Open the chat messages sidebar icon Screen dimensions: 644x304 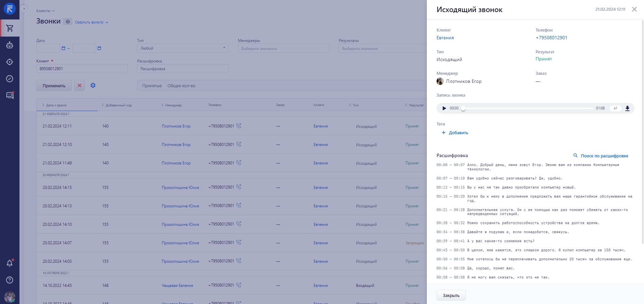(10, 95)
